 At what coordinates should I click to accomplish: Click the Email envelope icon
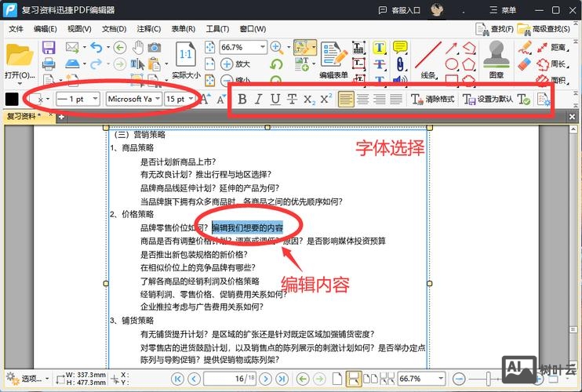click(72, 48)
